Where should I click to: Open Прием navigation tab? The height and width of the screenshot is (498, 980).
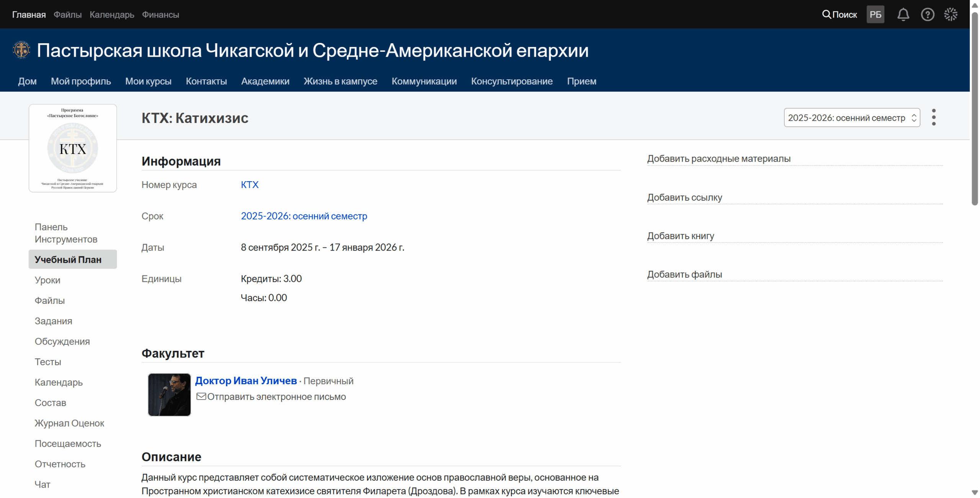(581, 81)
